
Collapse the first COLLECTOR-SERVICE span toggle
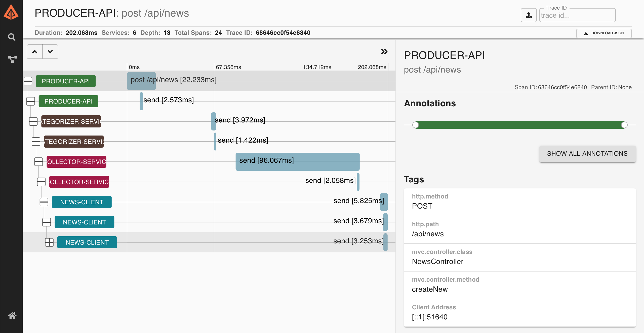tap(38, 162)
